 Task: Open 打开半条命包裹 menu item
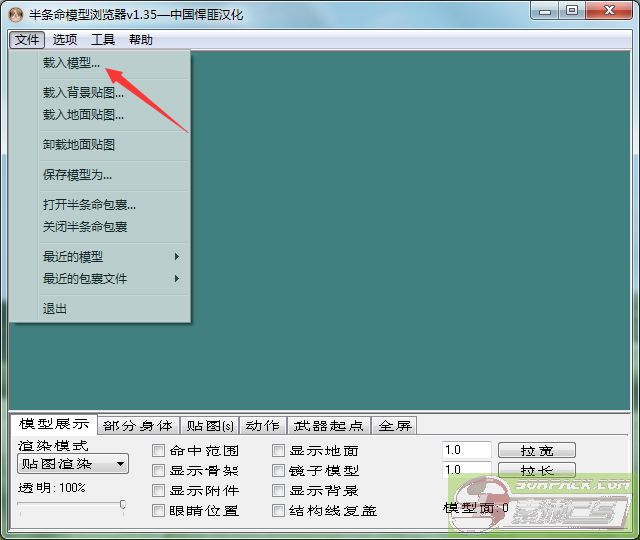(89, 205)
